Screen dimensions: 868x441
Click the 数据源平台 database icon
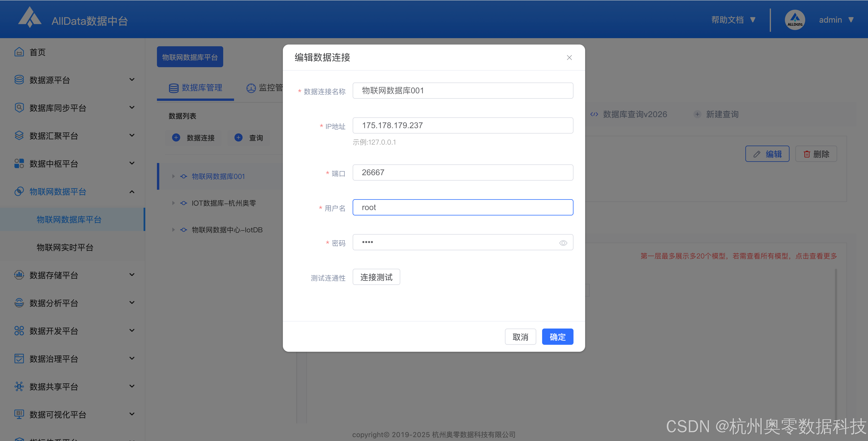(x=19, y=80)
